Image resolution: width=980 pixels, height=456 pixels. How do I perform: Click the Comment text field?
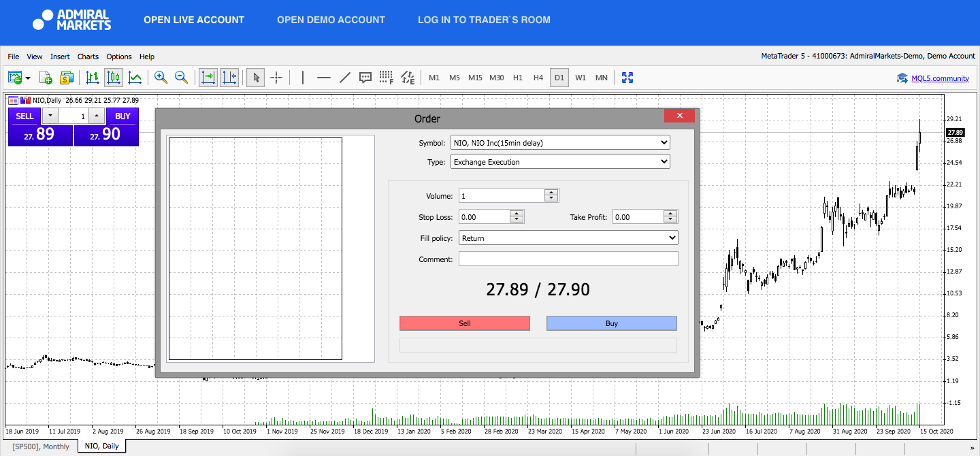(x=568, y=259)
